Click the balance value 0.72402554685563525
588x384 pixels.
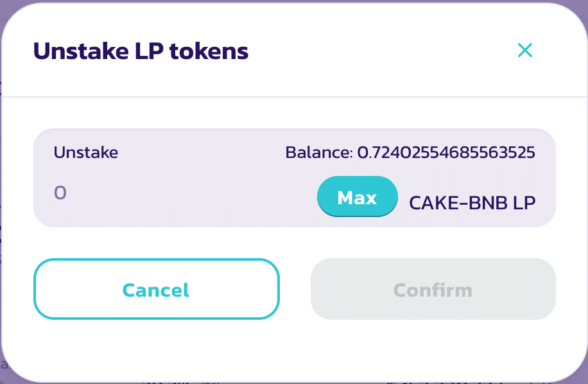[x=445, y=153]
